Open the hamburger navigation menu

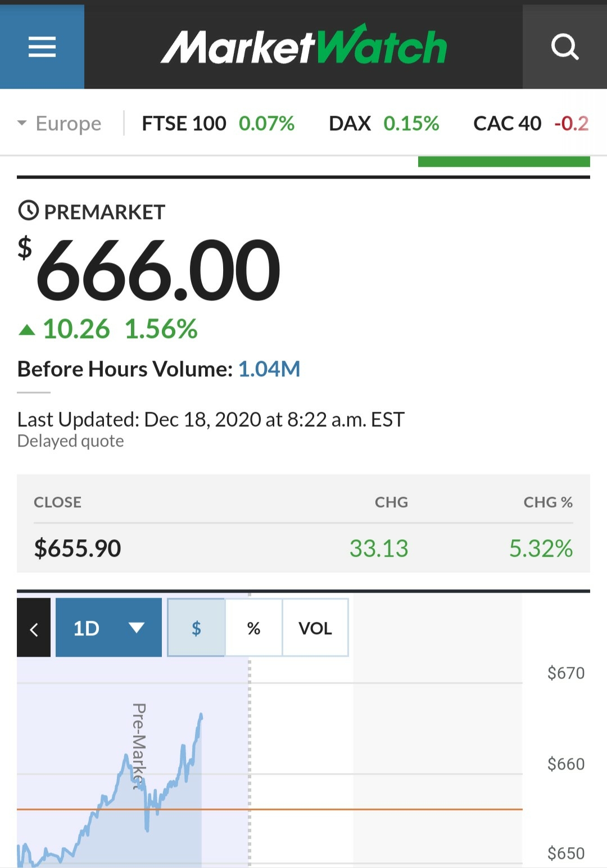tap(42, 47)
